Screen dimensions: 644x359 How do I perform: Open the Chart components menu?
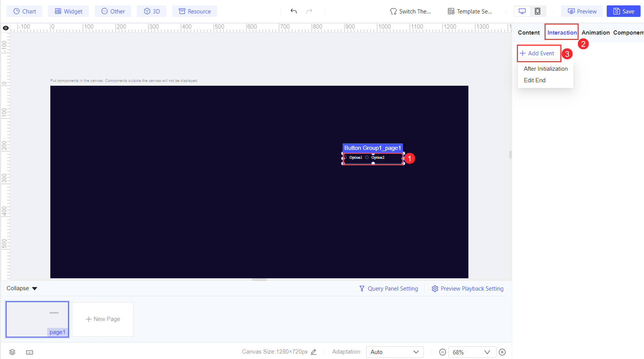pos(25,11)
